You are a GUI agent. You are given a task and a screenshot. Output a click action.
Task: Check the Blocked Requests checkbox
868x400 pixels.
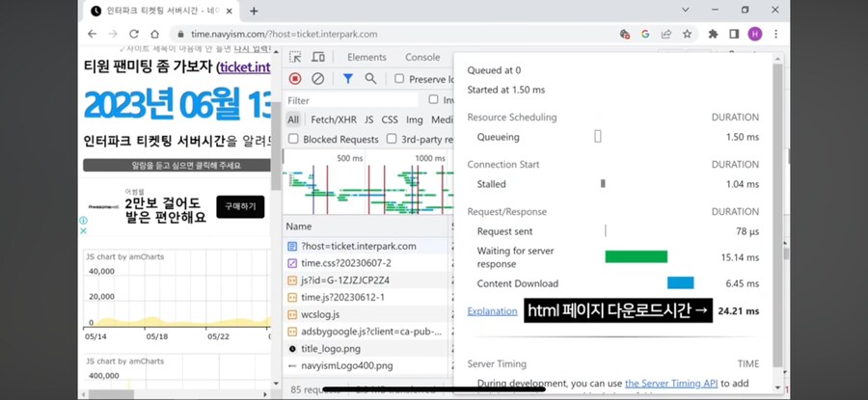click(293, 139)
